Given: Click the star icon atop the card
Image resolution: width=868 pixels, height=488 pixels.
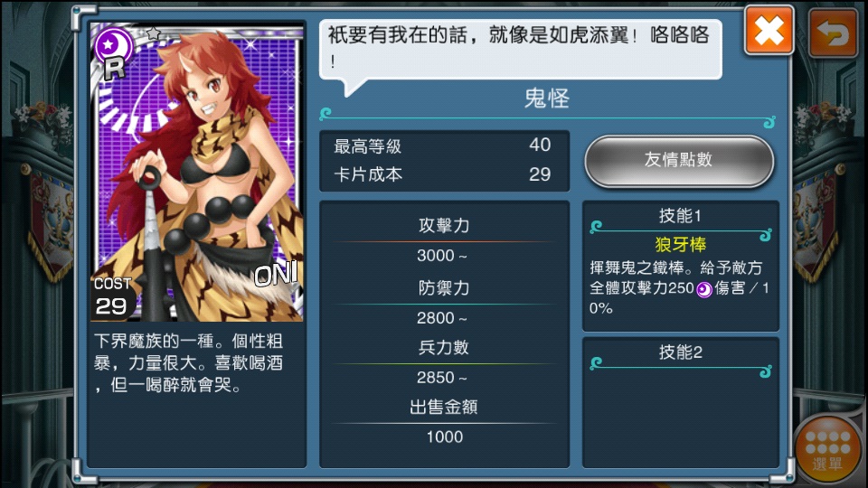Looking at the screenshot, I should click(x=154, y=33).
